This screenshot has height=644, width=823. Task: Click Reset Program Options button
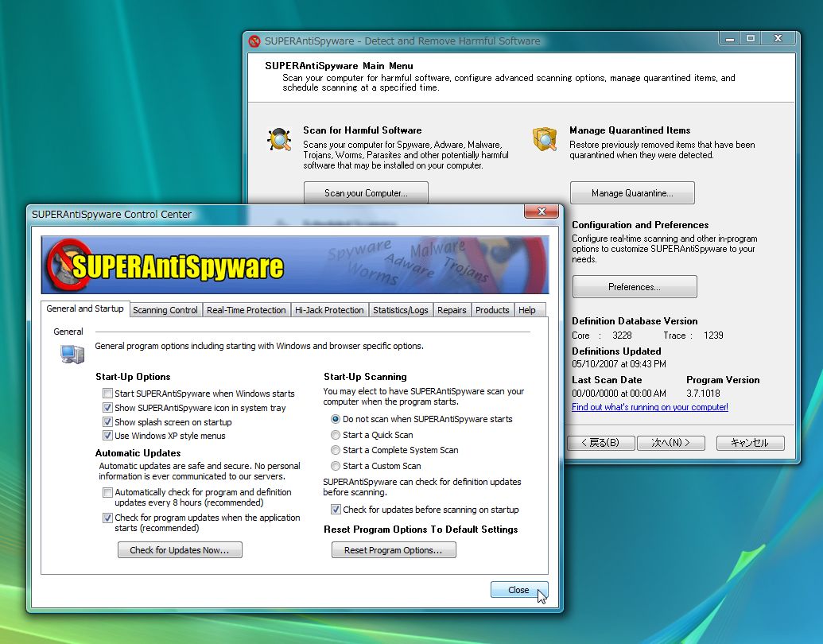click(x=394, y=550)
